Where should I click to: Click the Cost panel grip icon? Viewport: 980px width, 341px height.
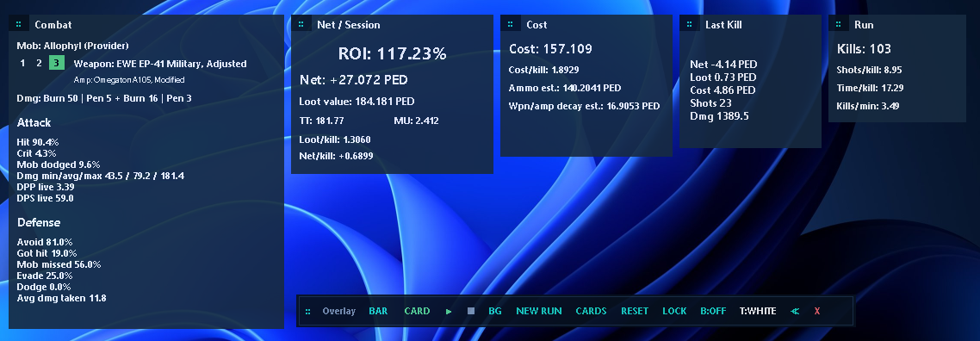(x=511, y=24)
